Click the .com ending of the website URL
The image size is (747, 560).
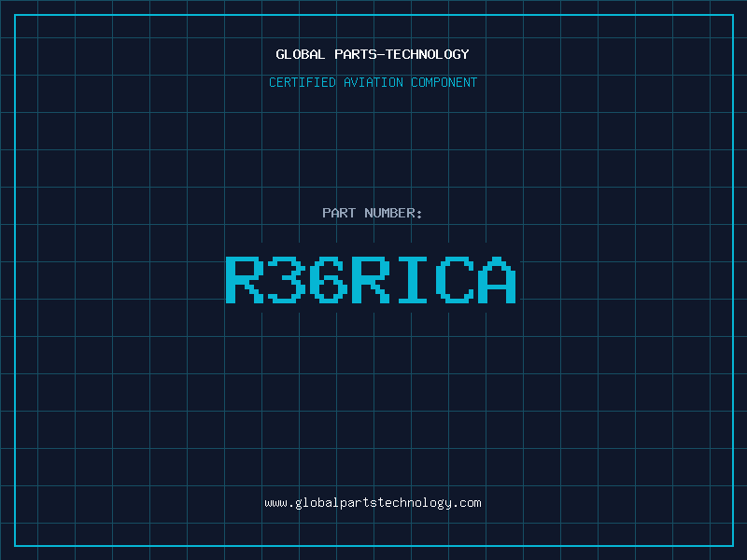[x=467, y=502]
